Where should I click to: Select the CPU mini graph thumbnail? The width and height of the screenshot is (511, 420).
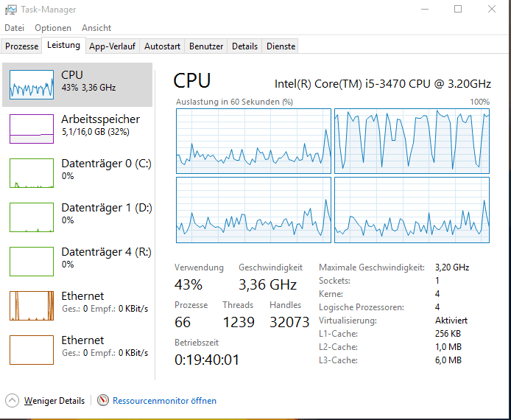coord(32,85)
